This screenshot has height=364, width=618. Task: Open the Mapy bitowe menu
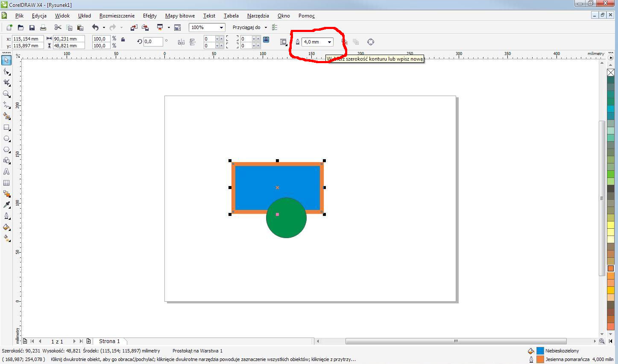(180, 16)
